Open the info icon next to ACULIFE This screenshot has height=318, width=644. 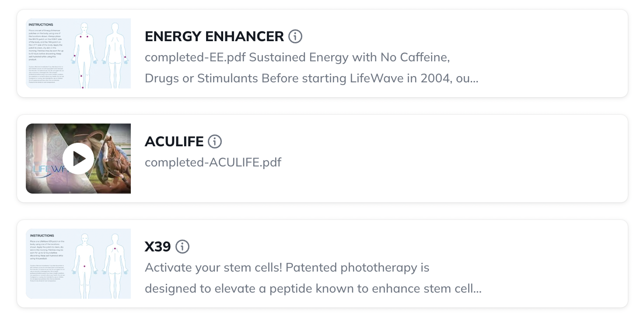click(215, 141)
